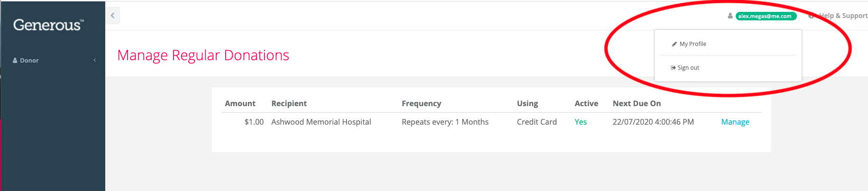Open Help & Support link
Screen dimensions: 868x191
843,16
